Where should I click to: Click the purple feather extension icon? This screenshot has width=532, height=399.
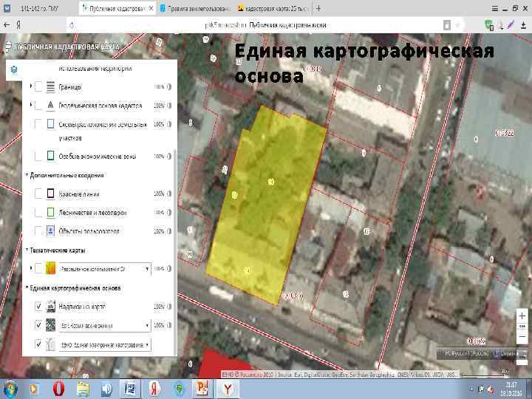pyautogui.click(x=511, y=25)
